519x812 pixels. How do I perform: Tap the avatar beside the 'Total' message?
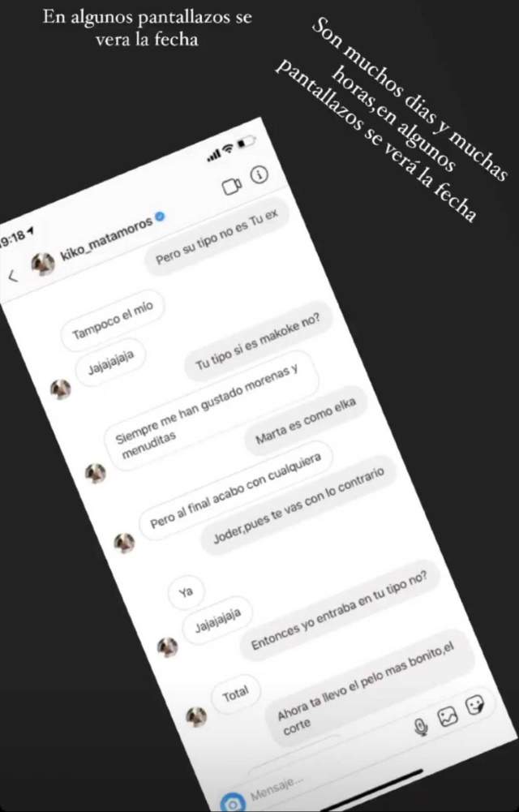click(x=196, y=717)
